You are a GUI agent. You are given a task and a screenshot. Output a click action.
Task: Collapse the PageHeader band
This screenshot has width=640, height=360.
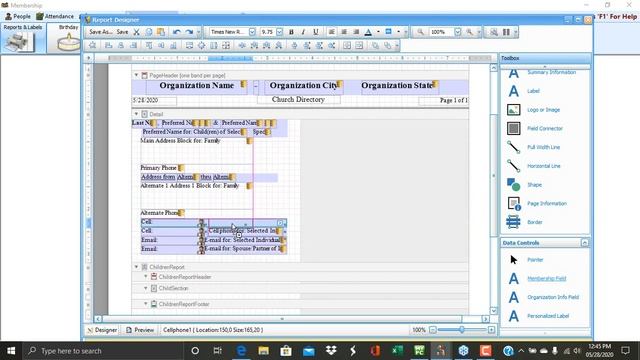click(x=136, y=75)
